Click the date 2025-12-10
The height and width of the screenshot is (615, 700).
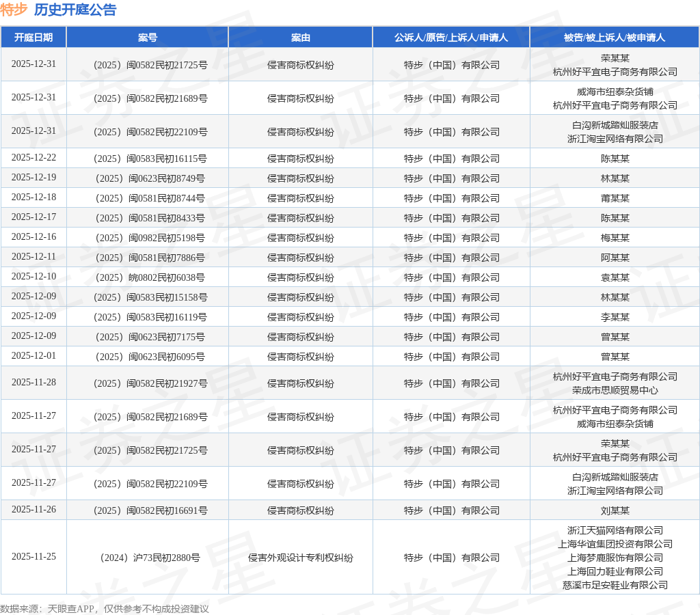(x=34, y=276)
